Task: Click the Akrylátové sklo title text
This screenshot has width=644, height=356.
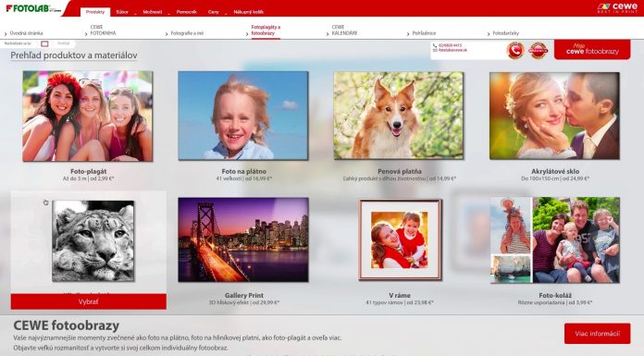Action: pos(555,172)
